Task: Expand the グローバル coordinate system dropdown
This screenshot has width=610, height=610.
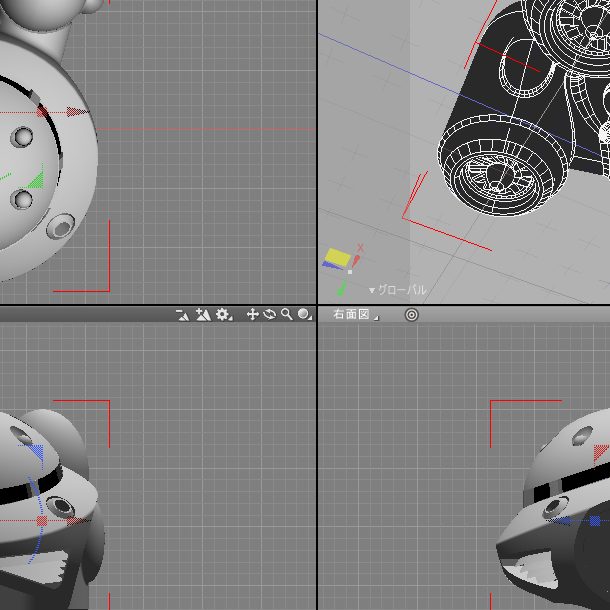Action: [x=398, y=290]
